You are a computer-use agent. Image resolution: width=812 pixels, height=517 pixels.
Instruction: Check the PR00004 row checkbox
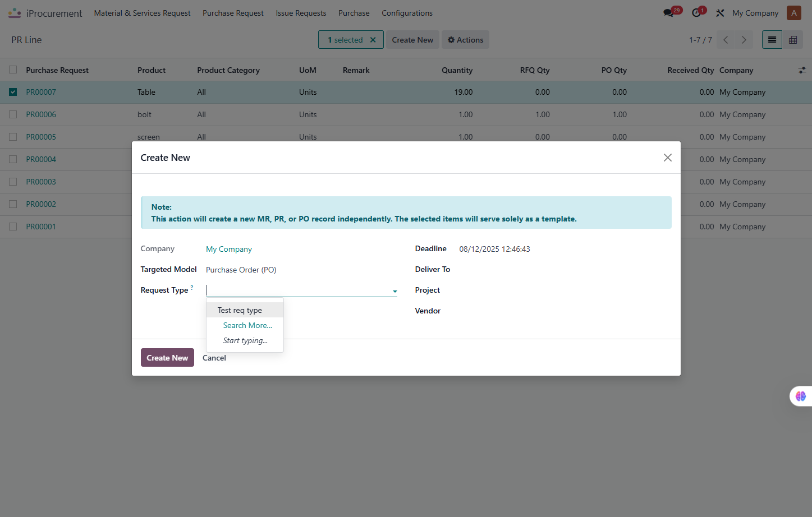[13, 159]
